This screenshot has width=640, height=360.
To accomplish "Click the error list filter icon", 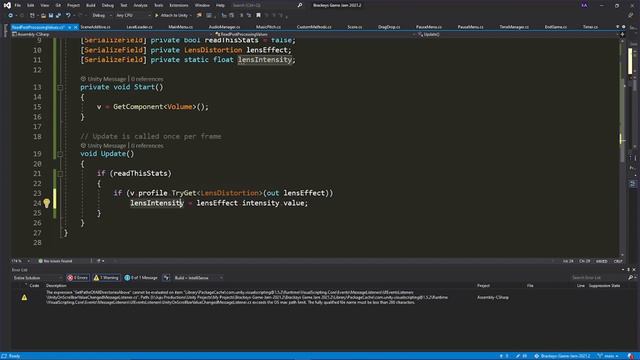I will [x=166, y=278].
